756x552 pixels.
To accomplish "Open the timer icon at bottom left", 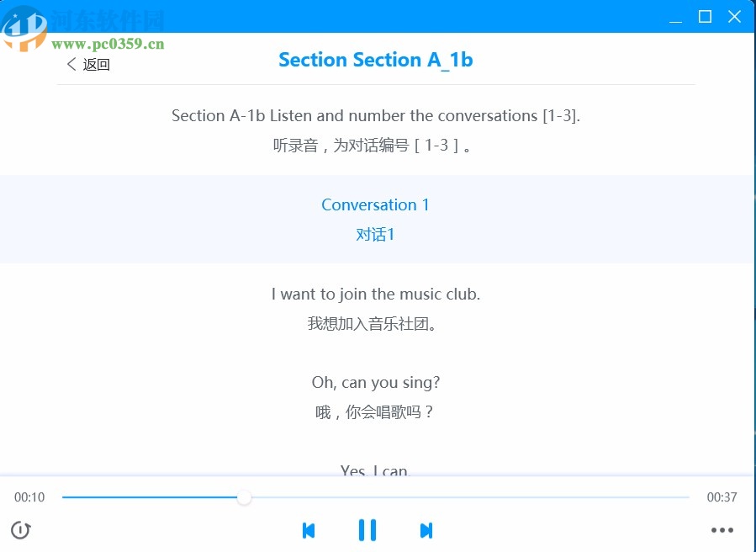I will tap(21, 530).
